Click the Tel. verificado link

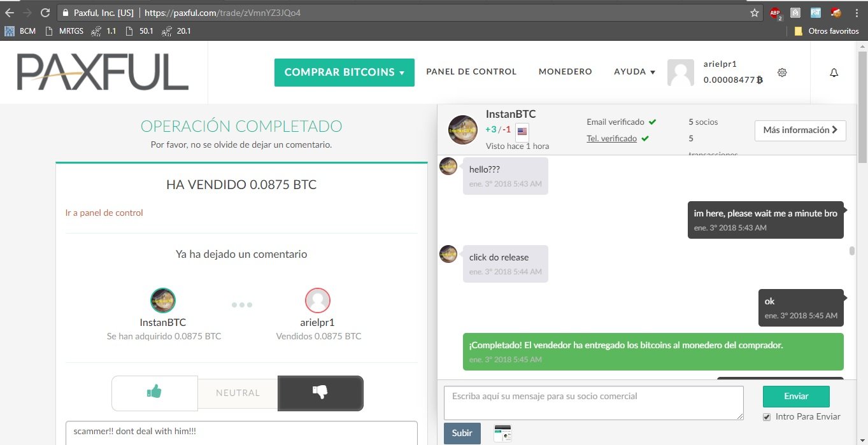point(611,138)
